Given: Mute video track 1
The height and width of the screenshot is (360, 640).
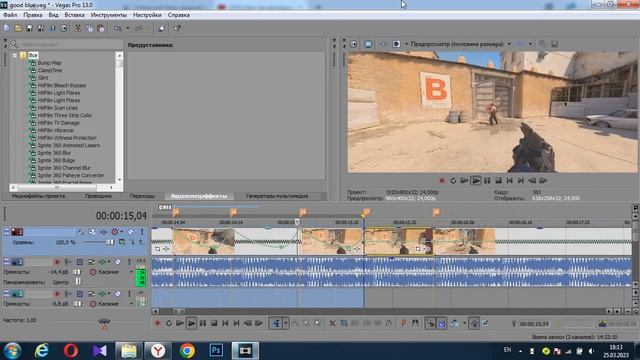Looking at the screenshot, I should point(131,232).
